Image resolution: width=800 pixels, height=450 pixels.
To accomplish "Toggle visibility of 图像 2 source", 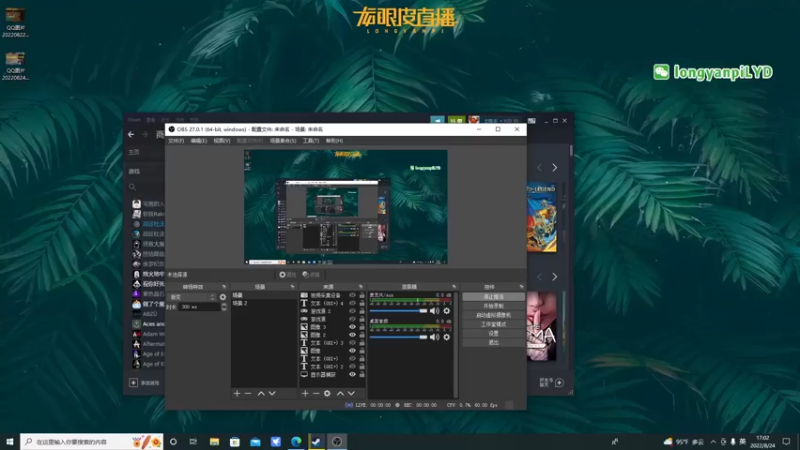I will click(x=352, y=335).
